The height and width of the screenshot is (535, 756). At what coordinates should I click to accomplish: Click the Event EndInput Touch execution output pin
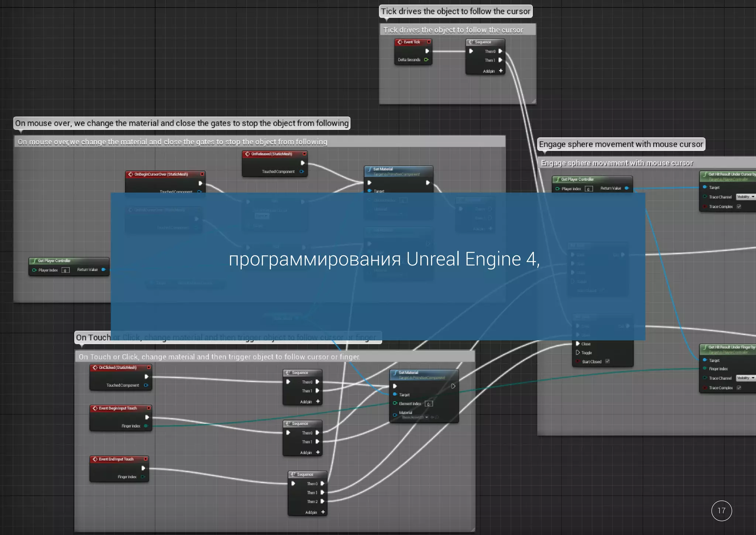tap(143, 468)
